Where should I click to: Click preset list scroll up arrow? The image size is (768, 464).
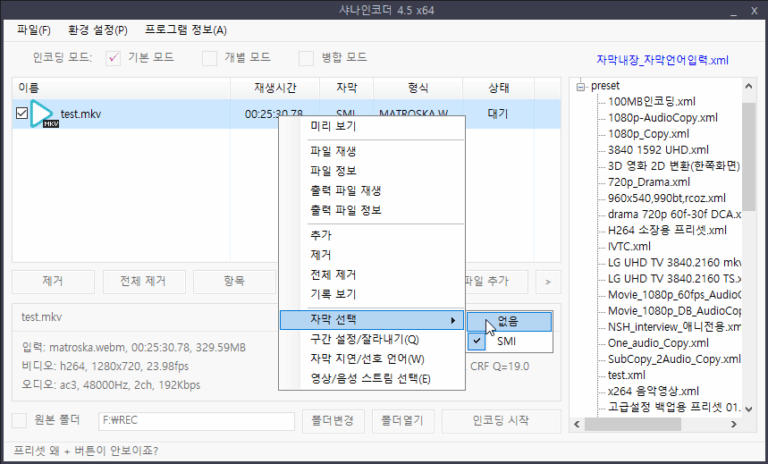[748, 86]
